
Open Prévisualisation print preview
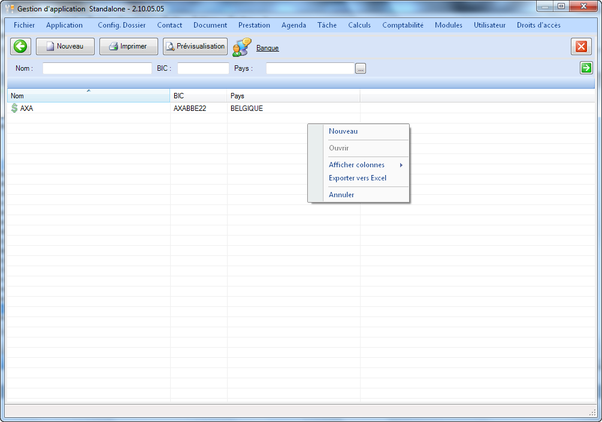[195, 46]
